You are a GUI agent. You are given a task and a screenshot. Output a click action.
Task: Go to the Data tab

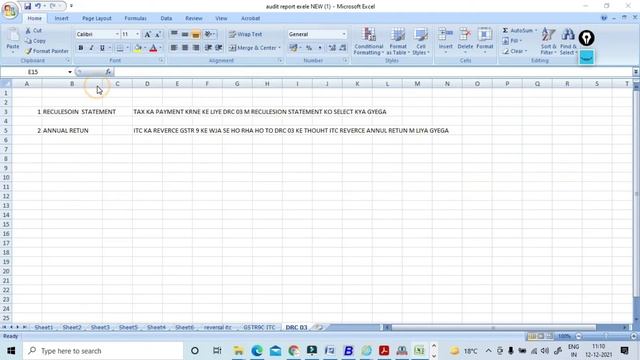pos(166,18)
